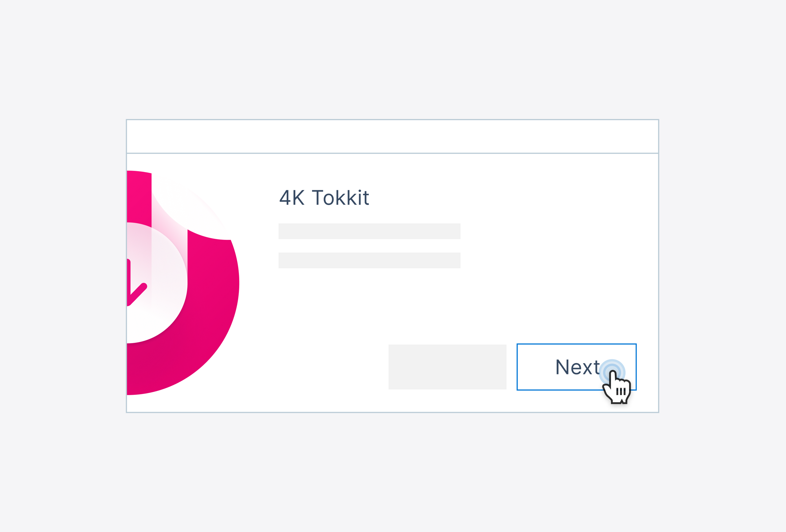Image resolution: width=786 pixels, height=532 pixels.
Task: Click the pink 4K Tokkit logo
Action: (183, 282)
